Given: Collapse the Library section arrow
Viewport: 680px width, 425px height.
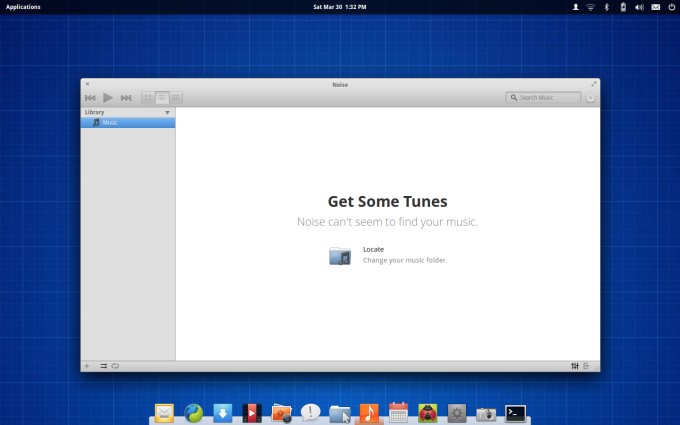Looking at the screenshot, I should (167, 113).
